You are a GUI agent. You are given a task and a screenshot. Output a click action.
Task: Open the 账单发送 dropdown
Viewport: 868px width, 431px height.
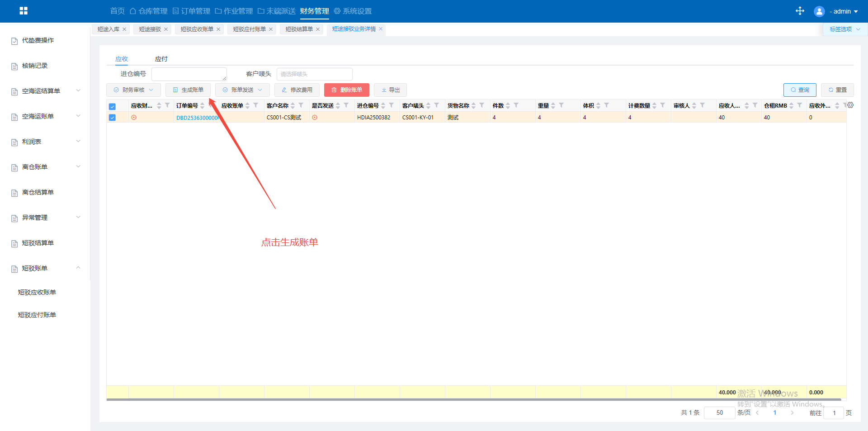pyautogui.click(x=242, y=90)
